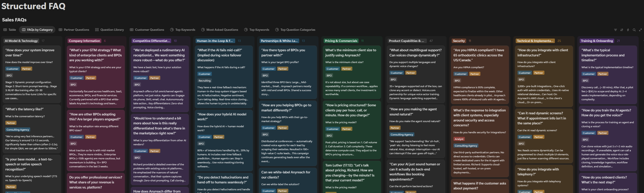Click BPO tag on multilingual support card
Viewport: 644px width, 193px height.
[393, 79]
